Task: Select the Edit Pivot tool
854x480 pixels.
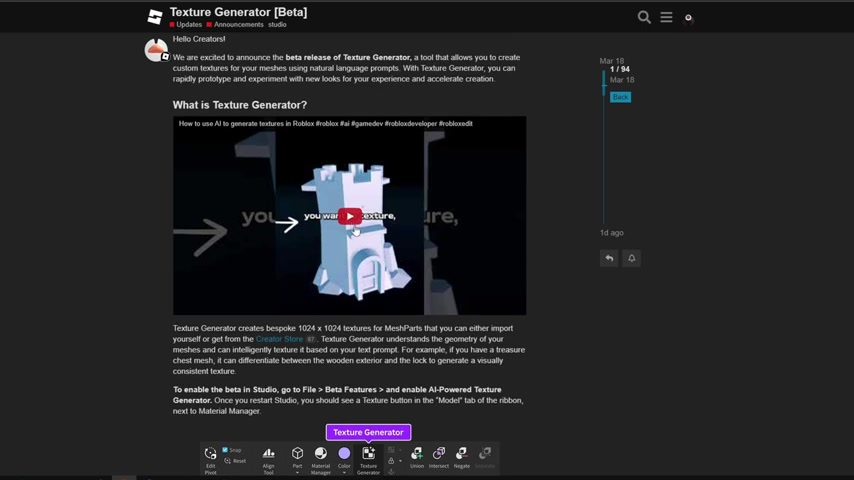Action: 210,459
